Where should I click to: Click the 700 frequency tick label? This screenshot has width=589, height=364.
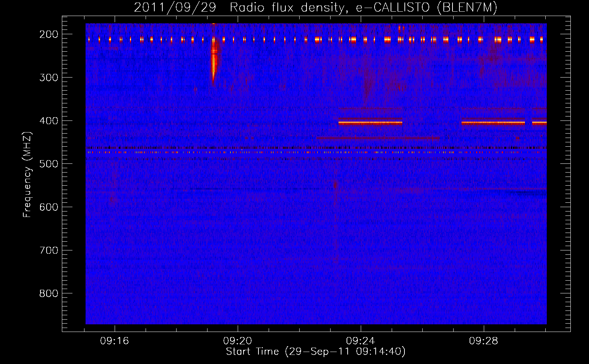(x=49, y=250)
